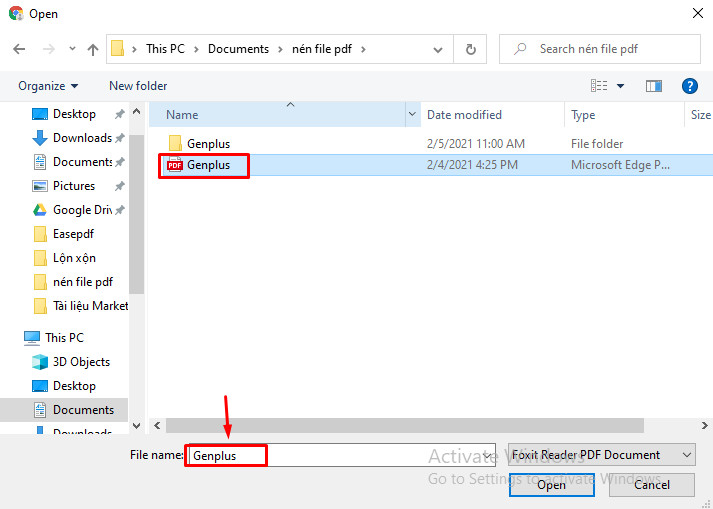713x509 pixels.
Task: Click New folder
Action: pos(138,86)
